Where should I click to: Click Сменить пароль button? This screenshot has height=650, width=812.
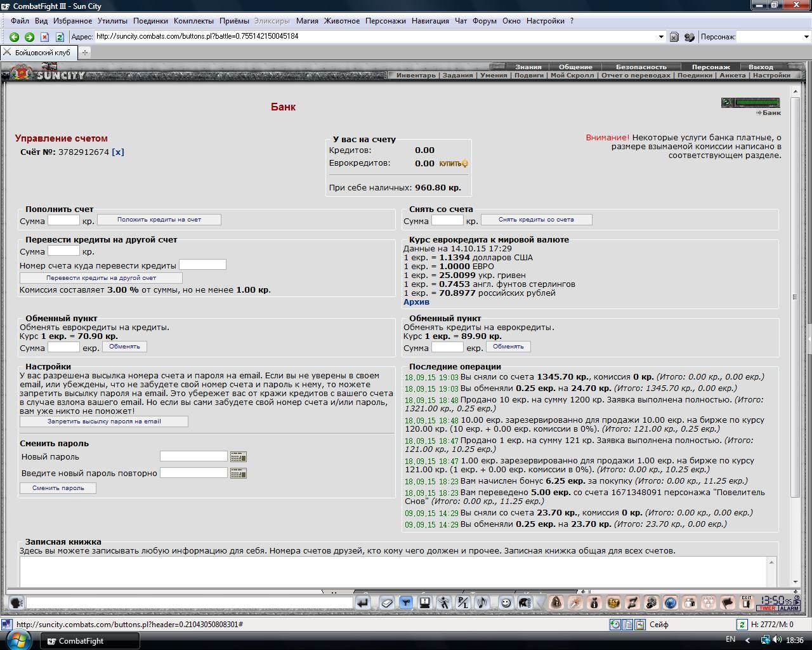pos(58,488)
